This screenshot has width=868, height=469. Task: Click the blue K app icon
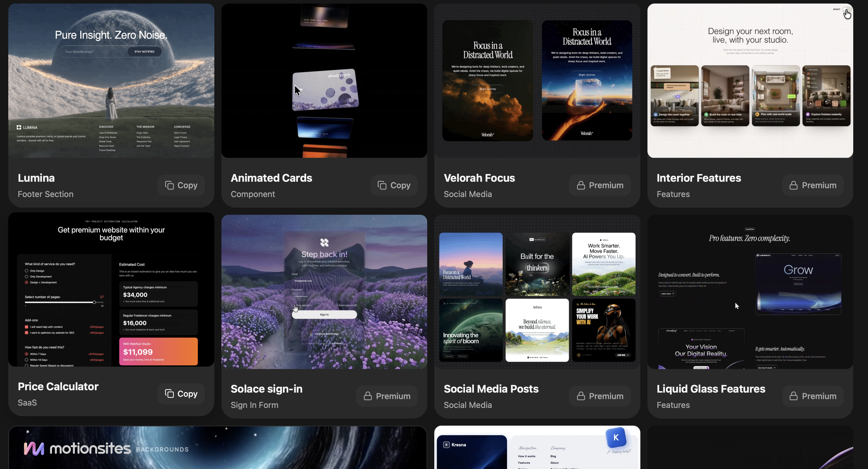(x=616, y=437)
